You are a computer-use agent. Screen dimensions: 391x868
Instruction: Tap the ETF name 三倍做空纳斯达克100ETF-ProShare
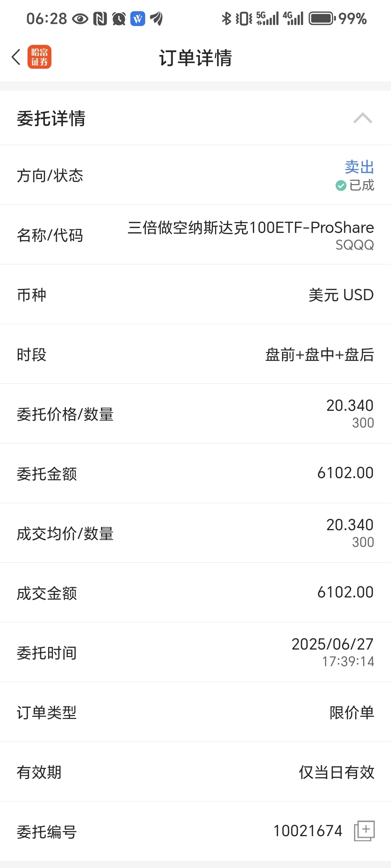click(251, 227)
